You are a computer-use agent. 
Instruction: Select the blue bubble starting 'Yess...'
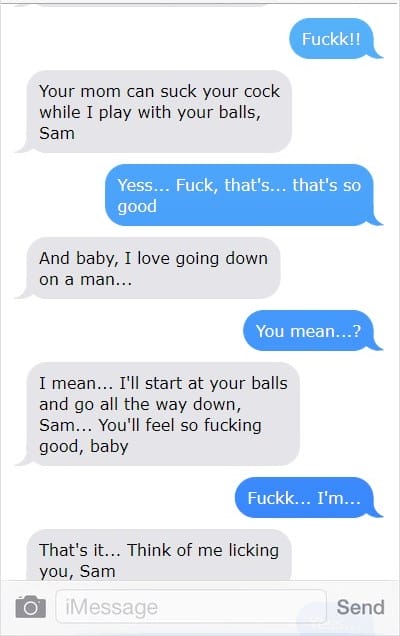tap(243, 195)
